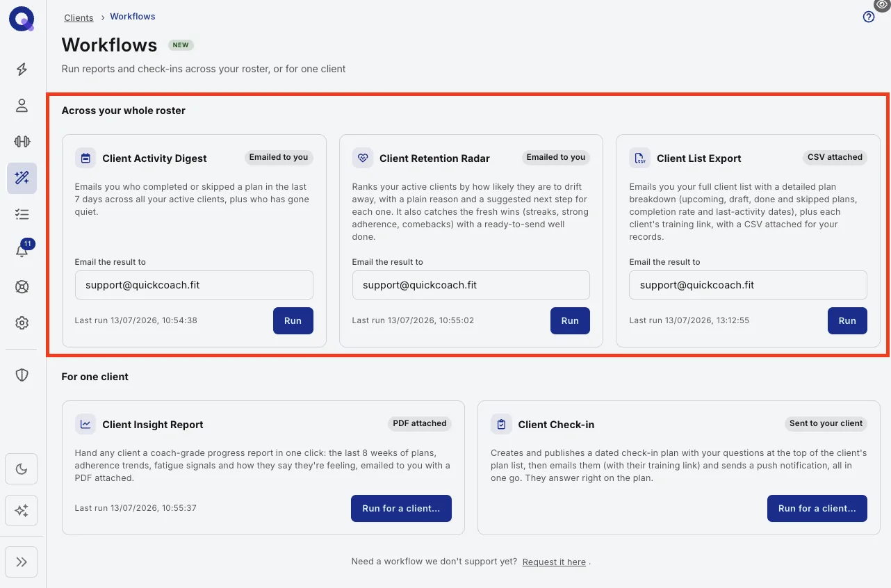This screenshot has width=891, height=588.
Task: Click the Client Insight Report title
Action: (x=153, y=425)
